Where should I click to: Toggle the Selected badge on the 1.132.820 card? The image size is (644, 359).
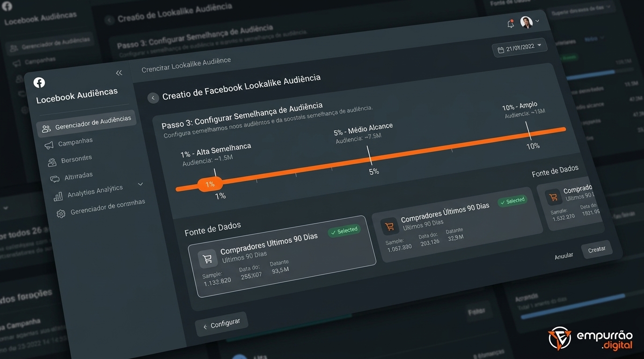(x=344, y=231)
